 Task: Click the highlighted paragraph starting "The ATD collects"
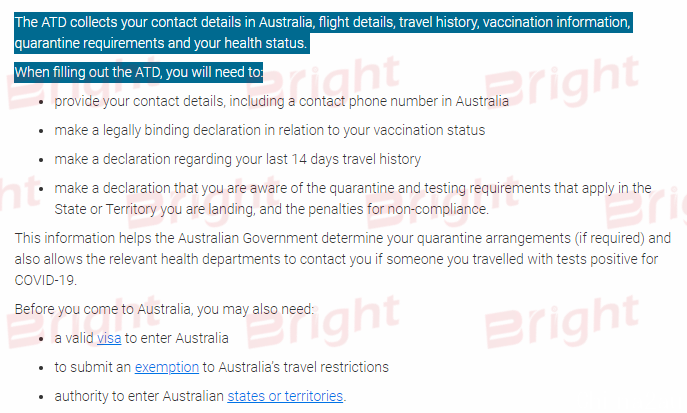[x=323, y=33]
